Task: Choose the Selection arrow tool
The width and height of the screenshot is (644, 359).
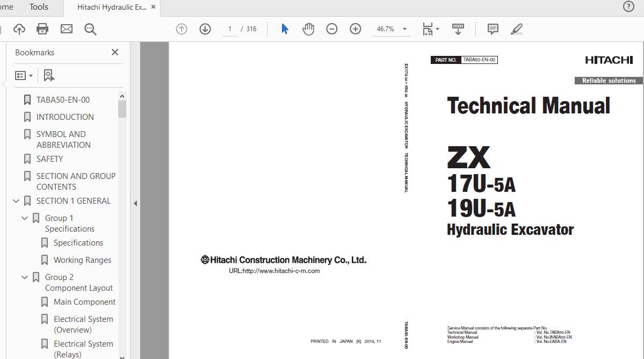Action: (x=285, y=29)
